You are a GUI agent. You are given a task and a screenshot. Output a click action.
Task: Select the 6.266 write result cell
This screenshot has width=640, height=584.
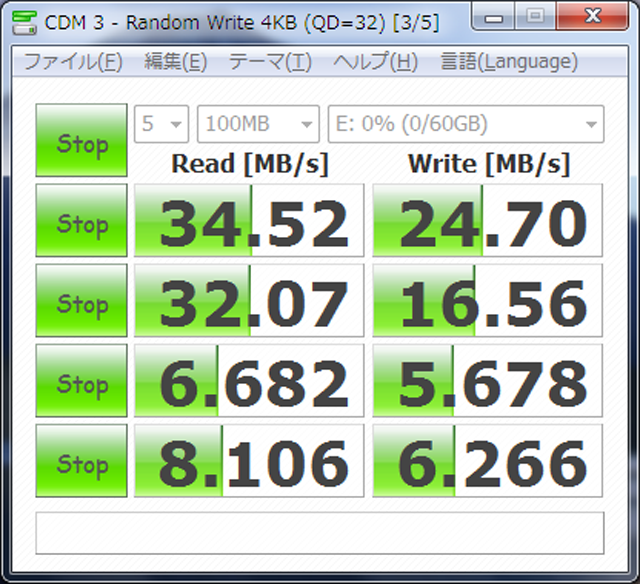tap(488, 461)
